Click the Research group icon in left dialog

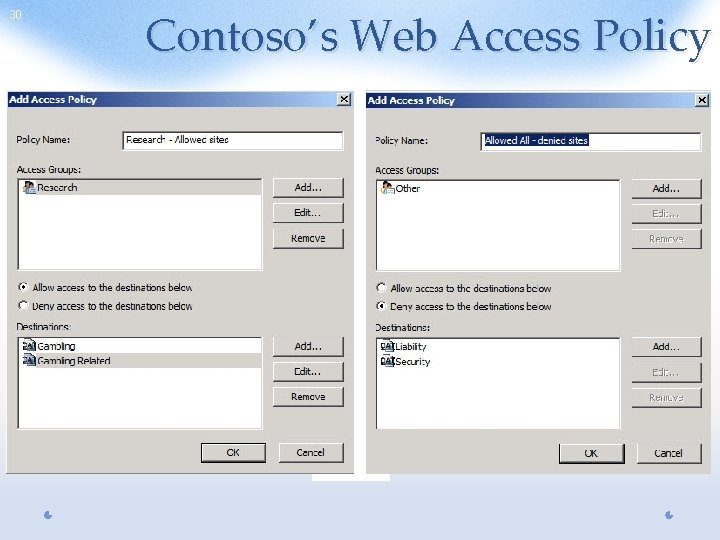[29, 187]
